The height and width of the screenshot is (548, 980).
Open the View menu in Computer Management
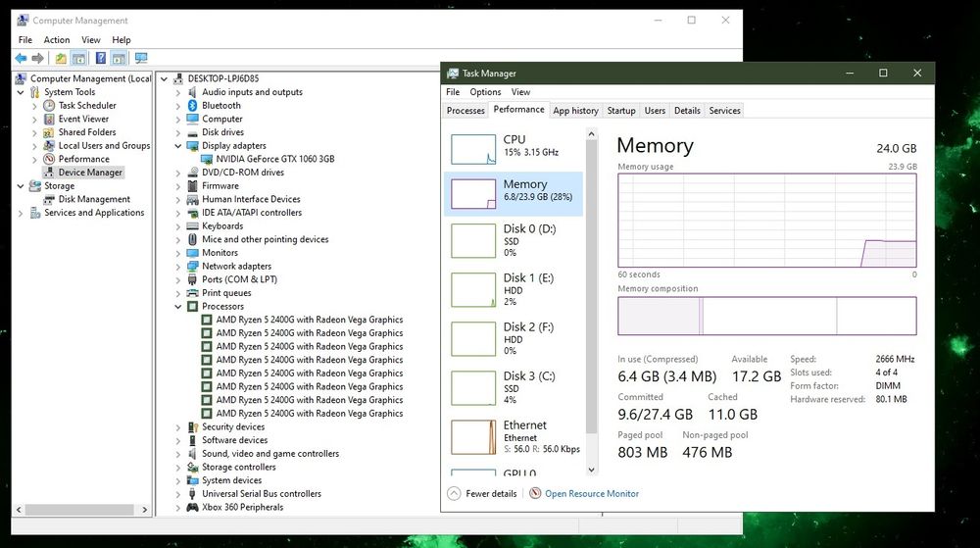coord(90,40)
